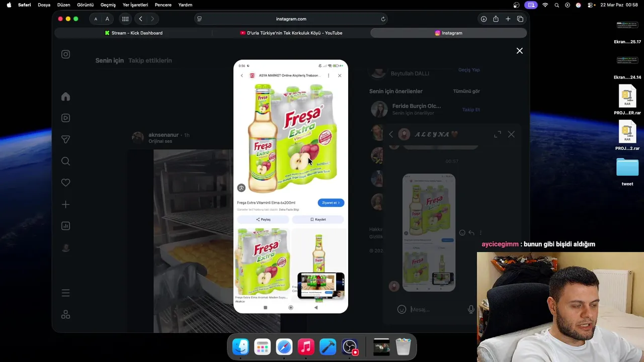Open Notifications heart icon in sidebar
Screen dimensions: 644x362
[65, 183]
